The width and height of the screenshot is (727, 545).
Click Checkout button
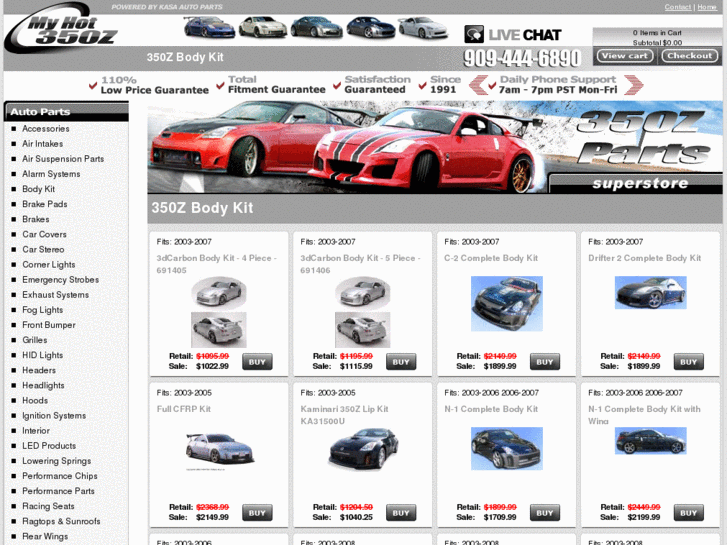689,56
